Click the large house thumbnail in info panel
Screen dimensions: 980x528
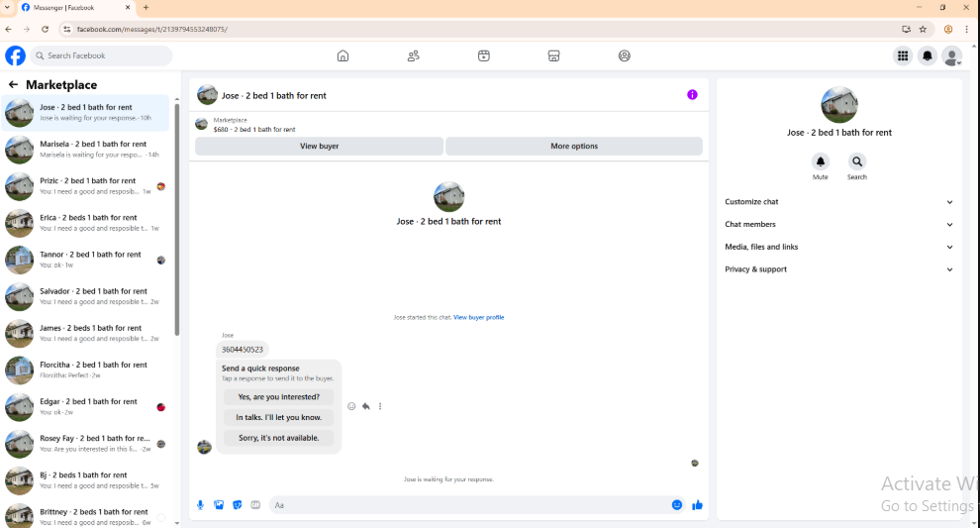(838, 104)
